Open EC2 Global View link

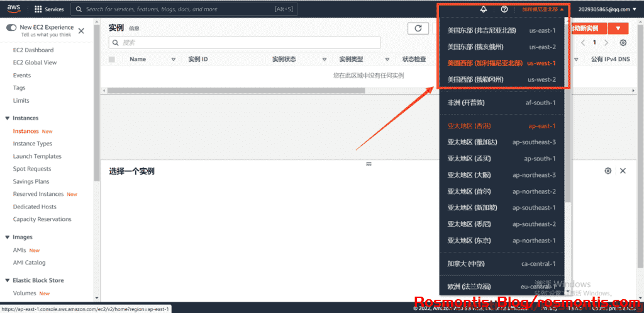[35, 62]
